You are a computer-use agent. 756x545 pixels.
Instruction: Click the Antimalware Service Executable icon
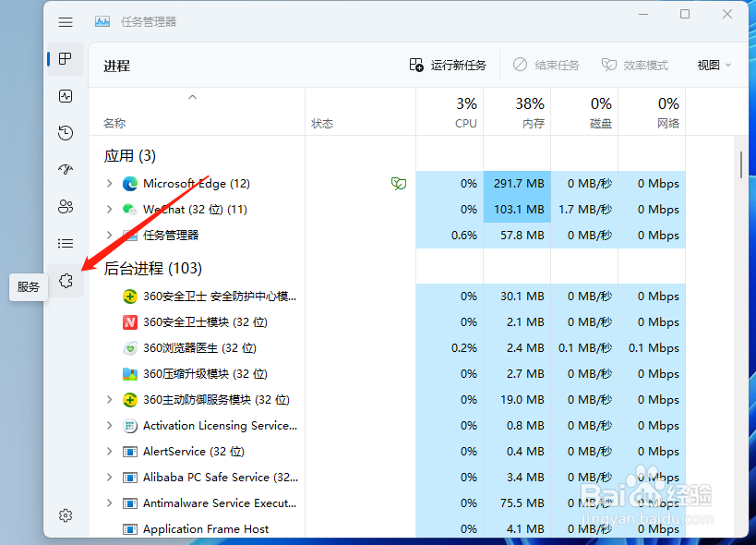tap(130, 503)
